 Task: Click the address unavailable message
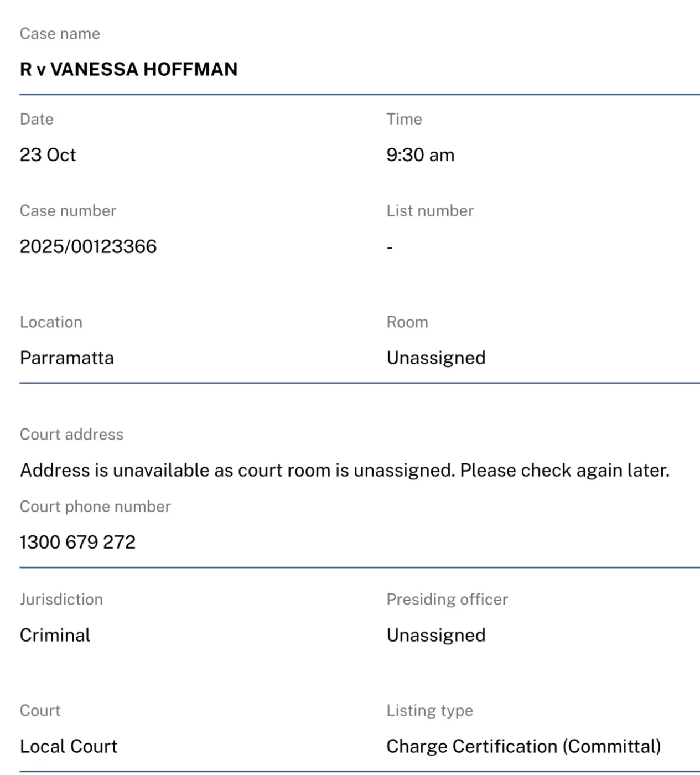pyautogui.click(x=345, y=470)
